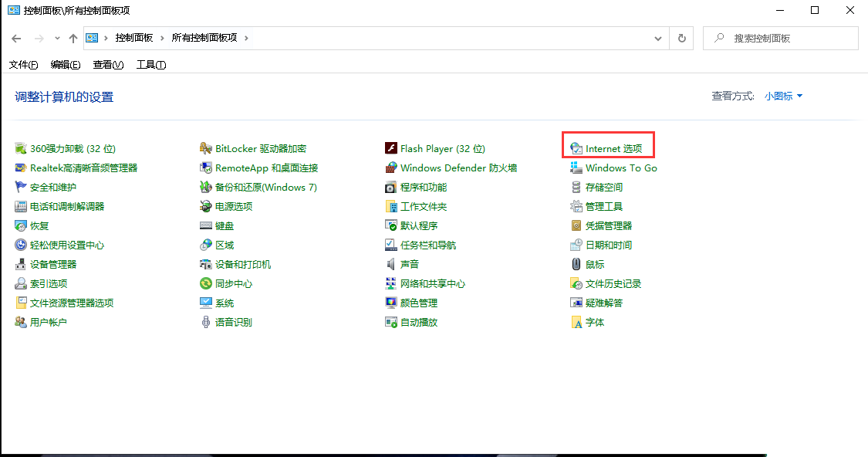The height and width of the screenshot is (457, 868).
Task: Open the recent locations dropdown arrow
Action: click(57, 39)
